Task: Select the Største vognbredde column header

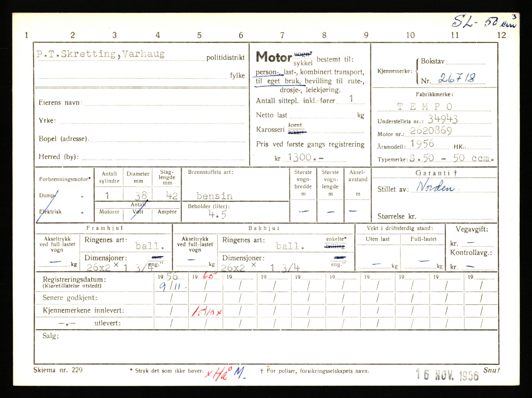Action: point(303,183)
